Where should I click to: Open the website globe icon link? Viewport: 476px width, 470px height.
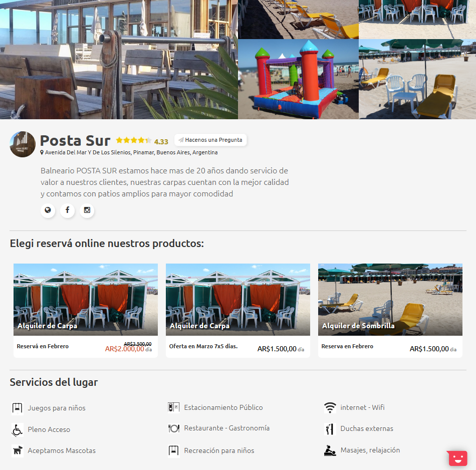[x=48, y=210]
